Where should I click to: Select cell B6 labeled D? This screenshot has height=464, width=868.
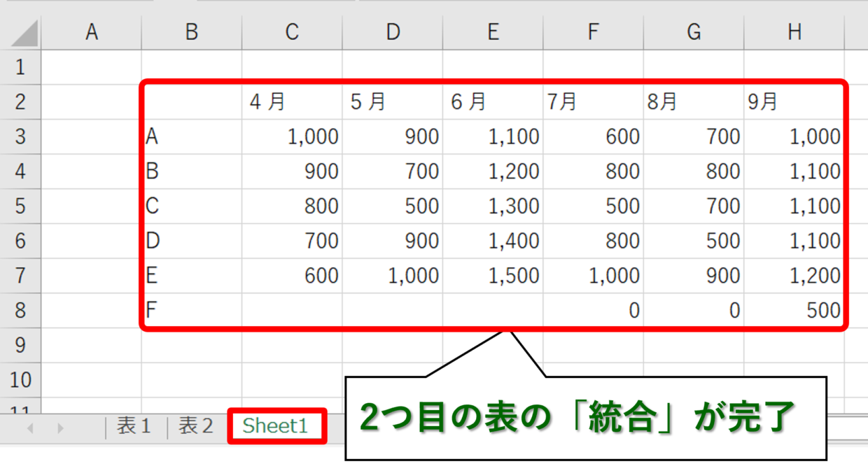pyautogui.click(x=192, y=241)
